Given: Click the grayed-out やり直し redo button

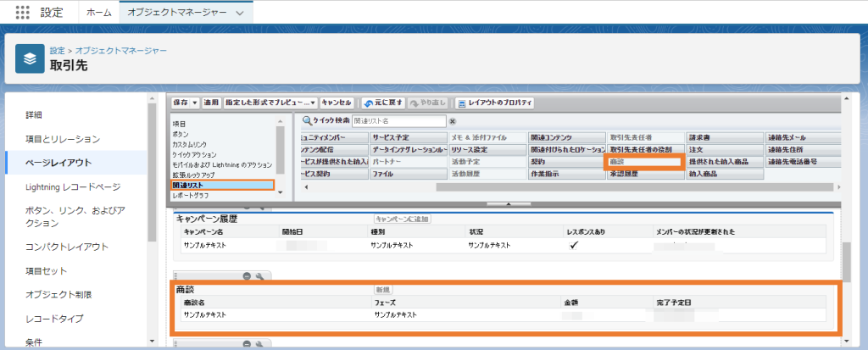Looking at the screenshot, I should [x=430, y=103].
